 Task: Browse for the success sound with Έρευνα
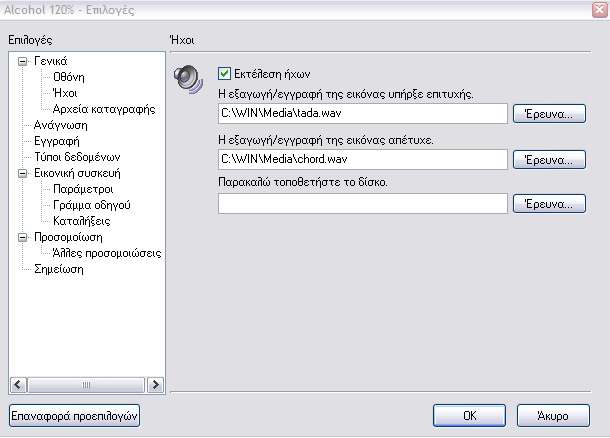click(x=549, y=114)
